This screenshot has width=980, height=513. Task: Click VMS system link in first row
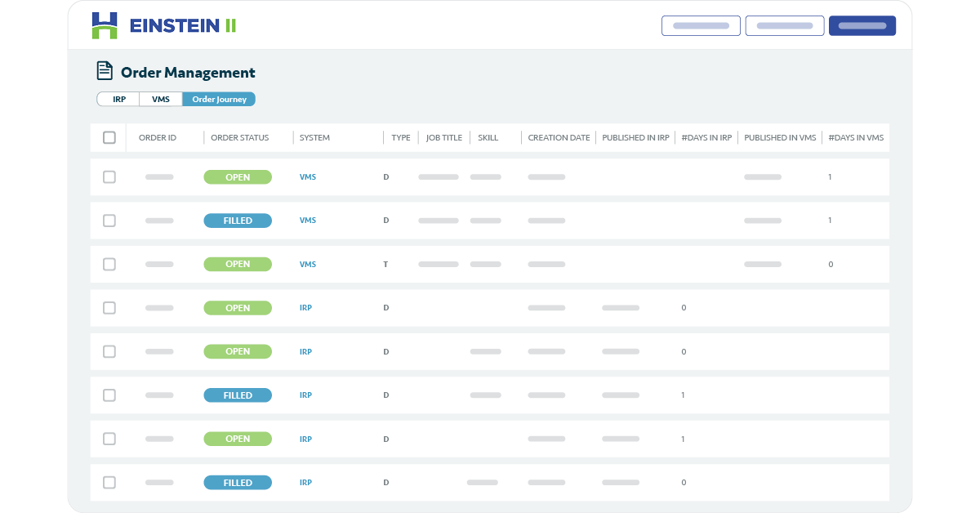(308, 177)
